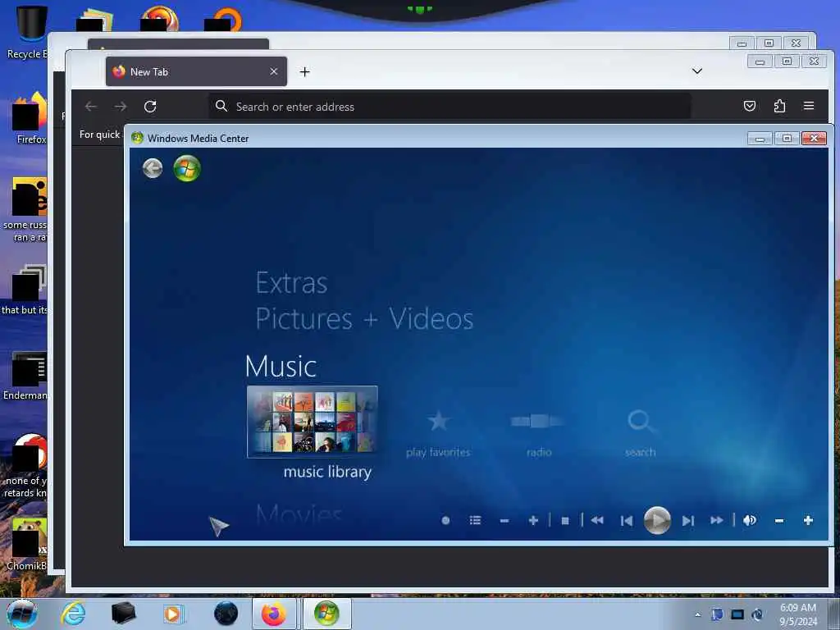Show hidden system tray icons
The image size is (840, 630).
click(x=697, y=614)
